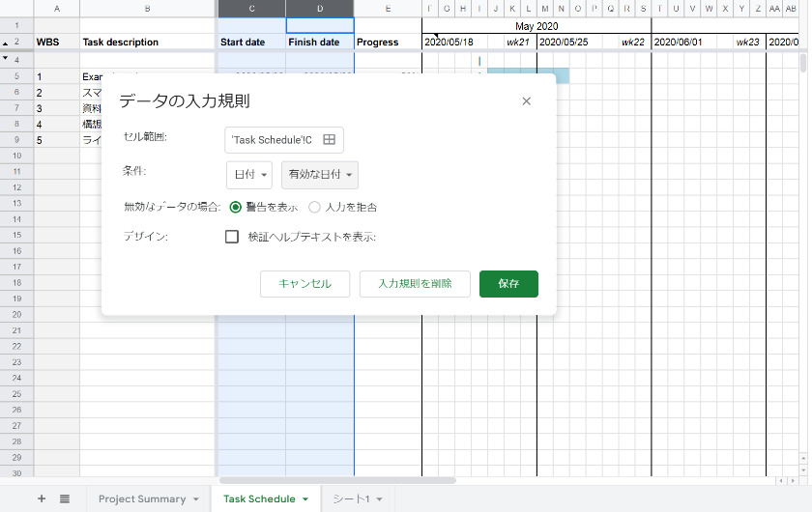Close the データの入力規則 dialog

coord(526,101)
